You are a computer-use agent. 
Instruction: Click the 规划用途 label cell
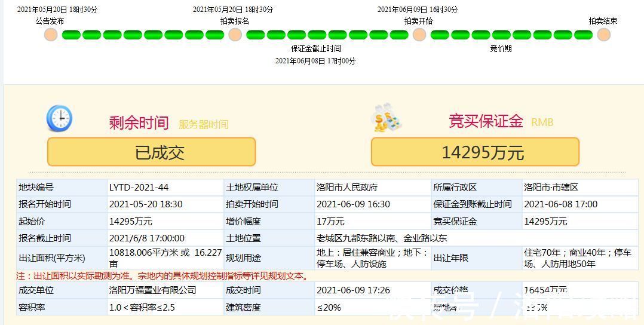269,258
